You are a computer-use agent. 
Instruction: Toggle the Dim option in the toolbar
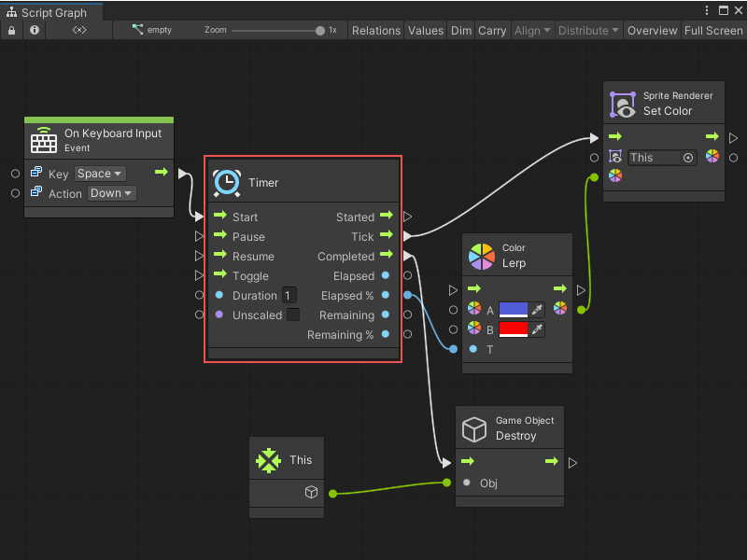tap(460, 30)
